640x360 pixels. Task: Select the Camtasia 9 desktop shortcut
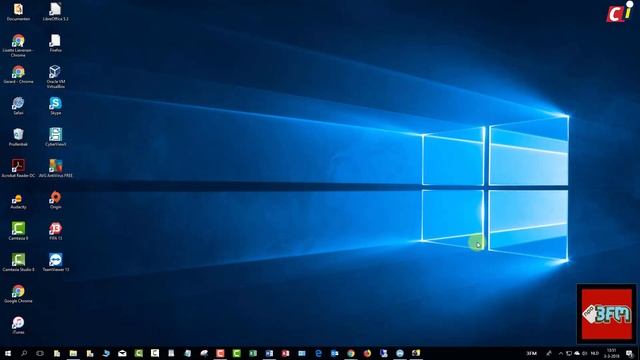[x=18, y=231]
